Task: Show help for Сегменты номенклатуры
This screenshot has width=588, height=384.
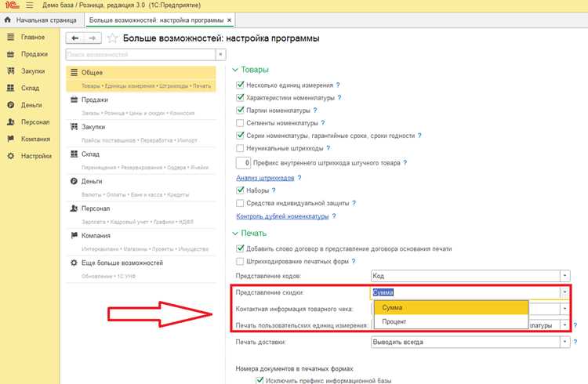Action: click(x=323, y=122)
